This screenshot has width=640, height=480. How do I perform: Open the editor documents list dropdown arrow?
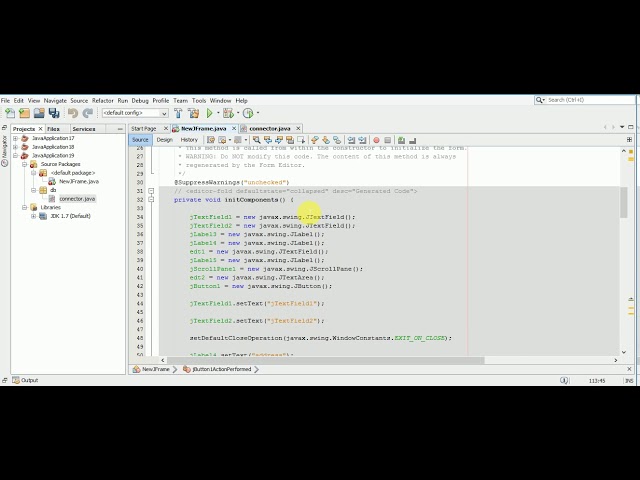[622, 127]
